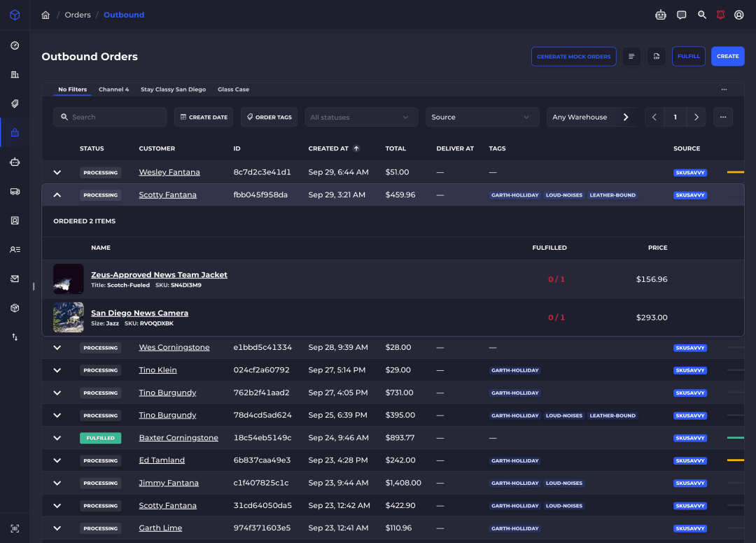
Task: Open the Any Warehouse selector
Action: [591, 117]
